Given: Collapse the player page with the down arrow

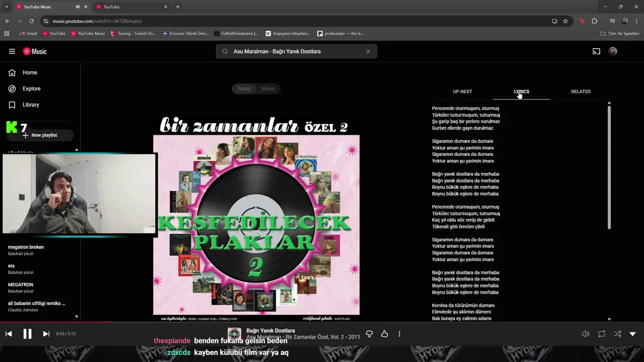Looking at the screenshot, I should (632, 334).
